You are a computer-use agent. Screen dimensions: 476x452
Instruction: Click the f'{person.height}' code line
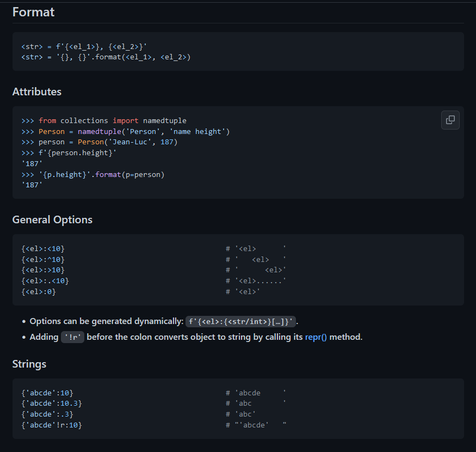(x=69, y=153)
